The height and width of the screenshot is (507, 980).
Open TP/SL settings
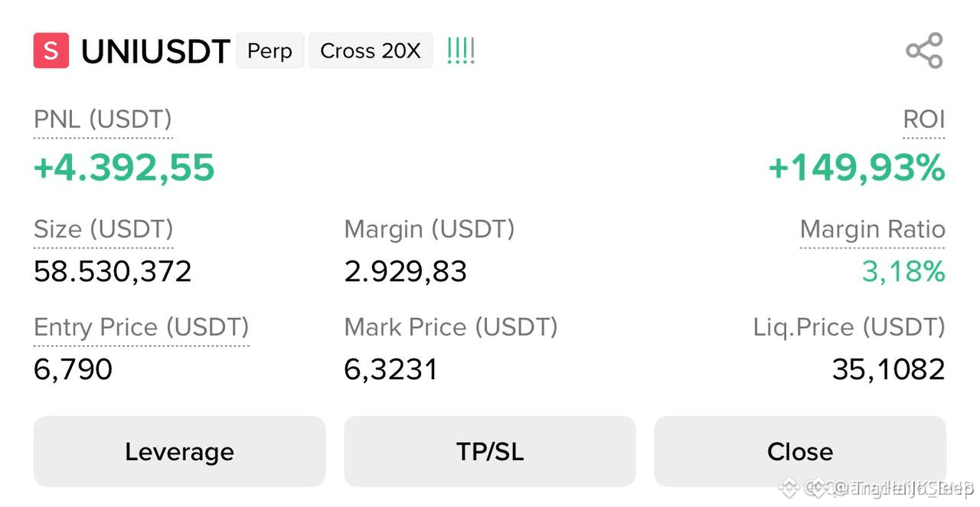[x=490, y=451]
